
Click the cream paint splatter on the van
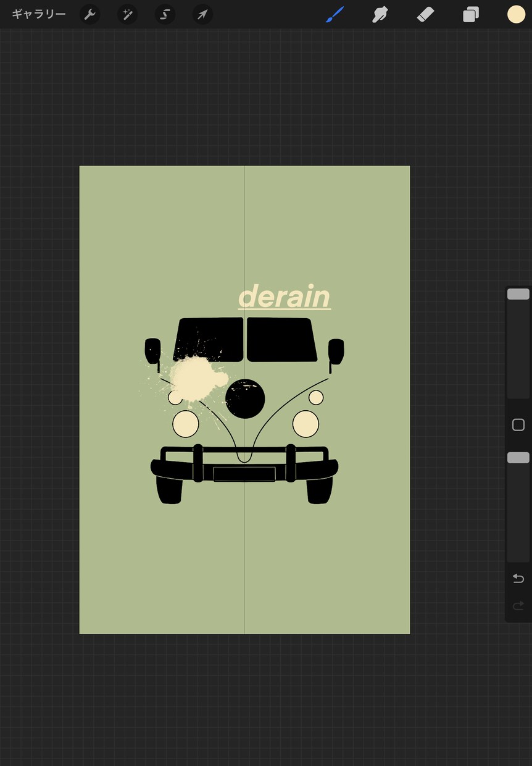click(x=191, y=378)
